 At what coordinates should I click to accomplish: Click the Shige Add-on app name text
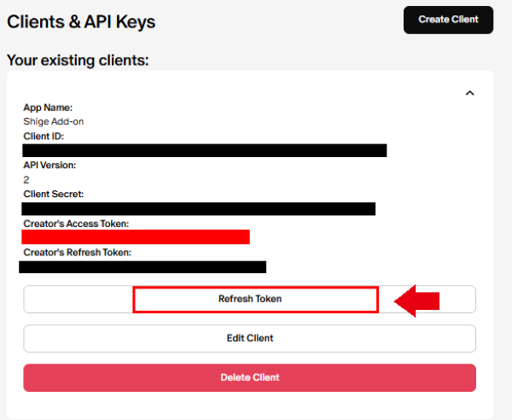point(54,121)
